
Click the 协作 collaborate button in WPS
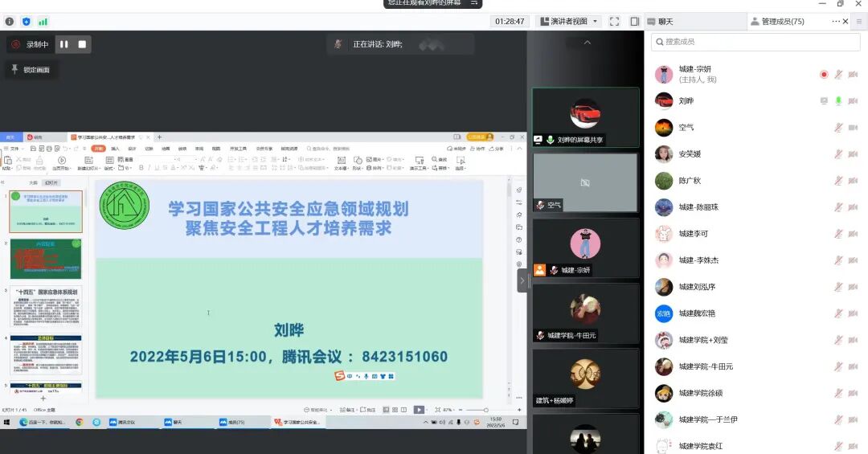click(477, 149)
